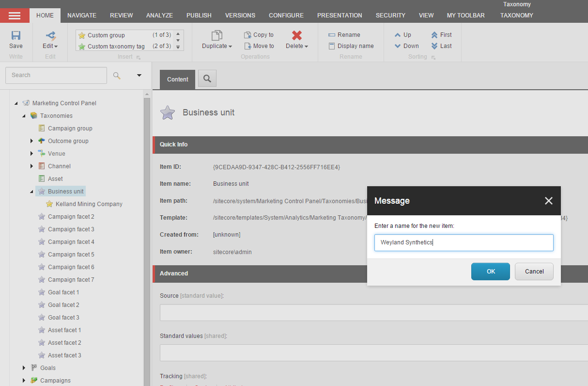Collapse the Quick Info section header
Screen dimensions: 588x386
click(371, 145)
